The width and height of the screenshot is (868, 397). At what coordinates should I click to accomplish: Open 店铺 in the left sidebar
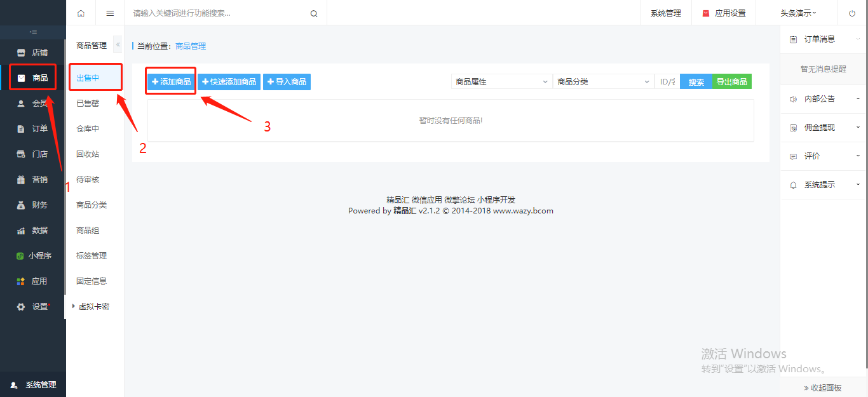point(33,53)
